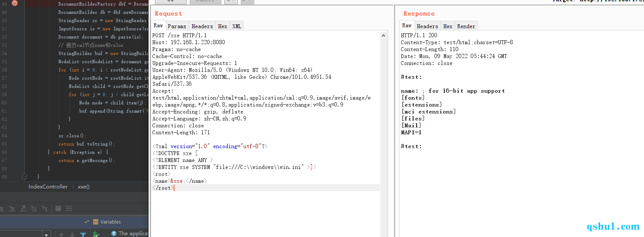Click the 'sr.close();' code line
The image size is (644, 237).
(x=72, y=136)
